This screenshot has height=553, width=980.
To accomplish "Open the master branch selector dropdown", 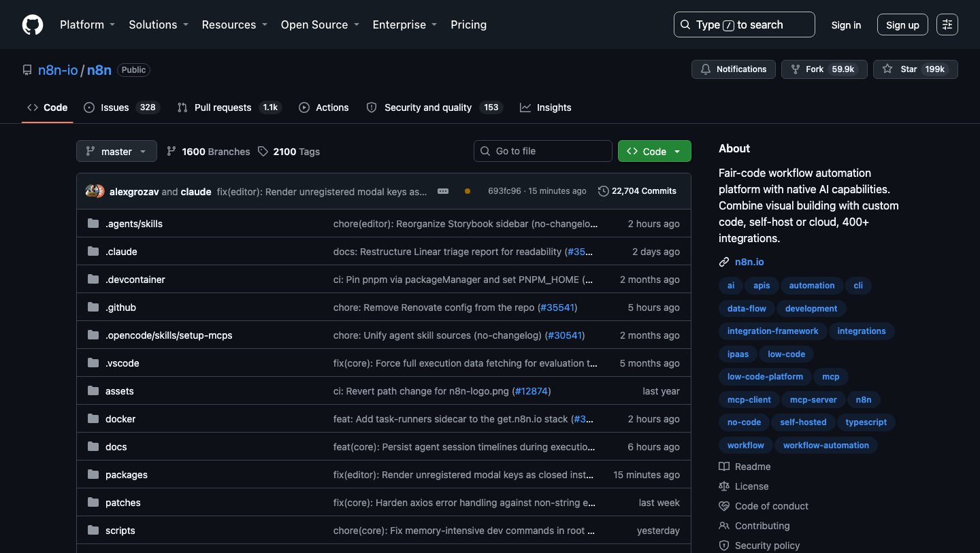I will point(116,151).
